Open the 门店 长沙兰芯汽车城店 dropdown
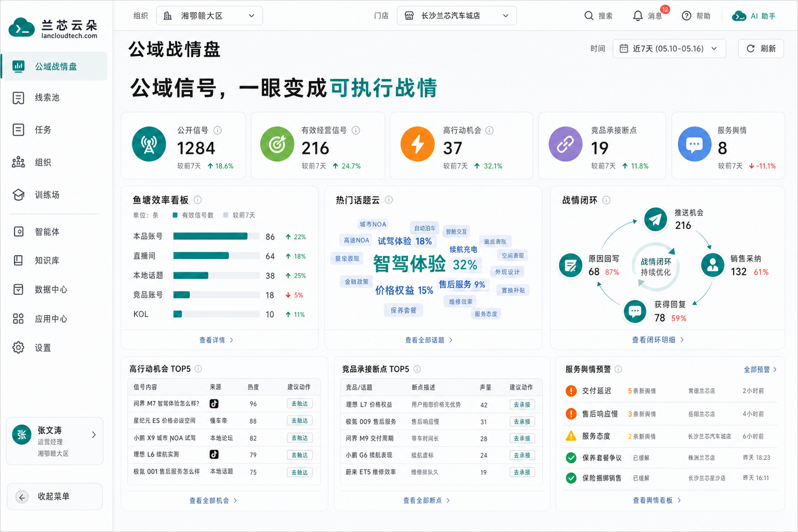The image size is (798, 532). tap(457, 16)
